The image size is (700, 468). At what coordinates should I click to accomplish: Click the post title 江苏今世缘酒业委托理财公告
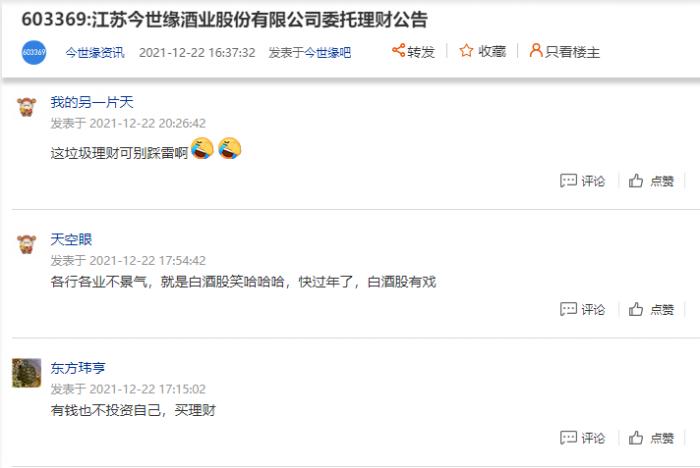point(225,19)
